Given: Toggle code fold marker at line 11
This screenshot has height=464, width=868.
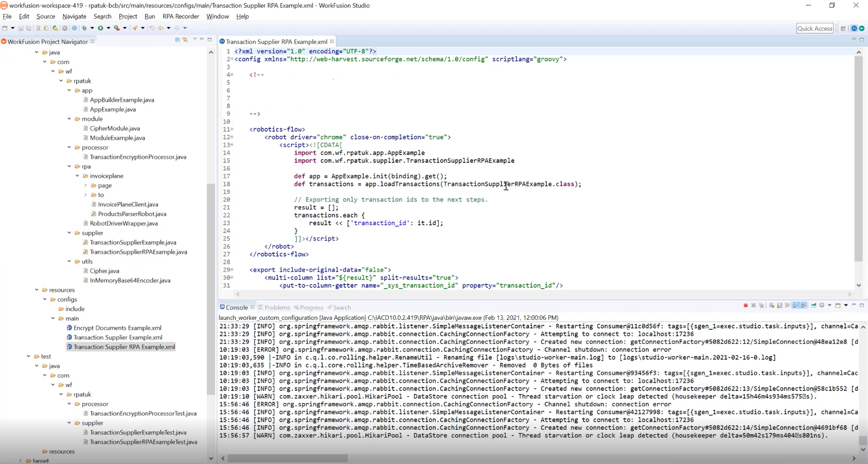Looking at the screenshot, I should click(x=232, y=129).
